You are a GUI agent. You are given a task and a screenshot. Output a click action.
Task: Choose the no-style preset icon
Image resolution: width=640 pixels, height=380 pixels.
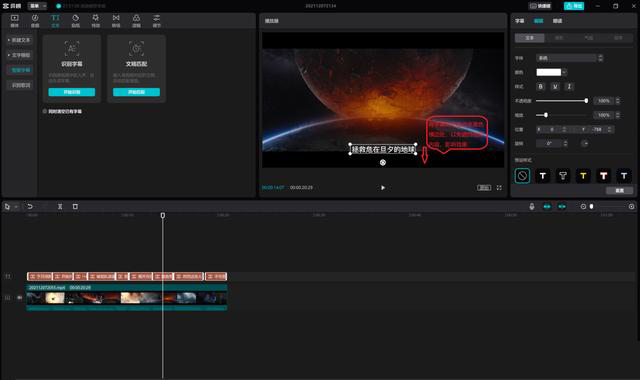(x=522, y=176)
